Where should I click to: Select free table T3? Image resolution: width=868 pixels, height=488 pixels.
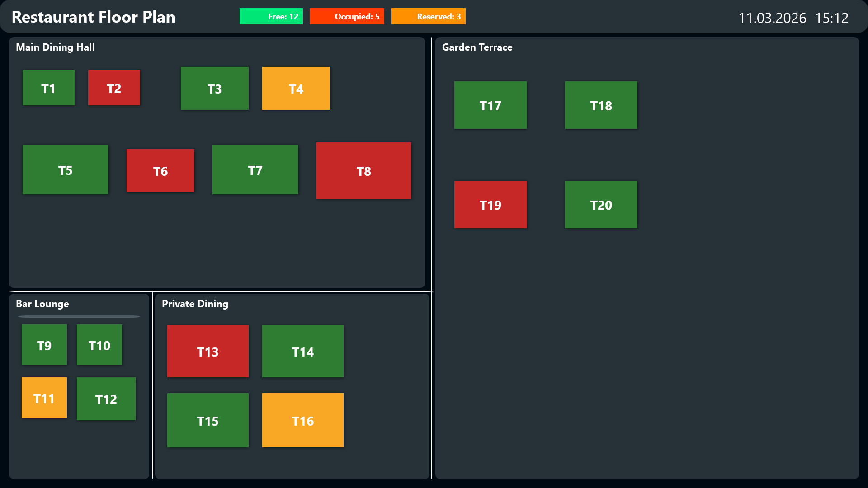(x=214, y=88)
